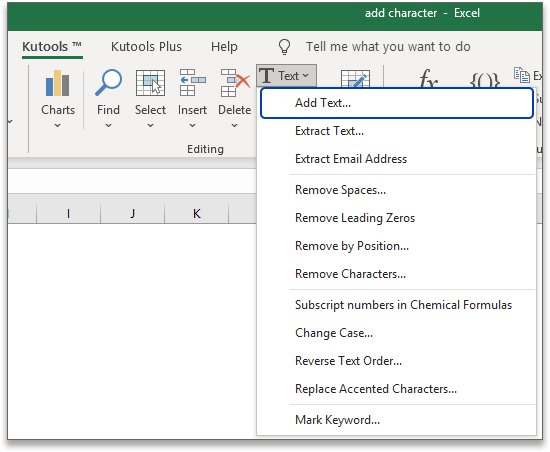
Task: Click the lightbulb Tell me icon
Action: (284, 47)
